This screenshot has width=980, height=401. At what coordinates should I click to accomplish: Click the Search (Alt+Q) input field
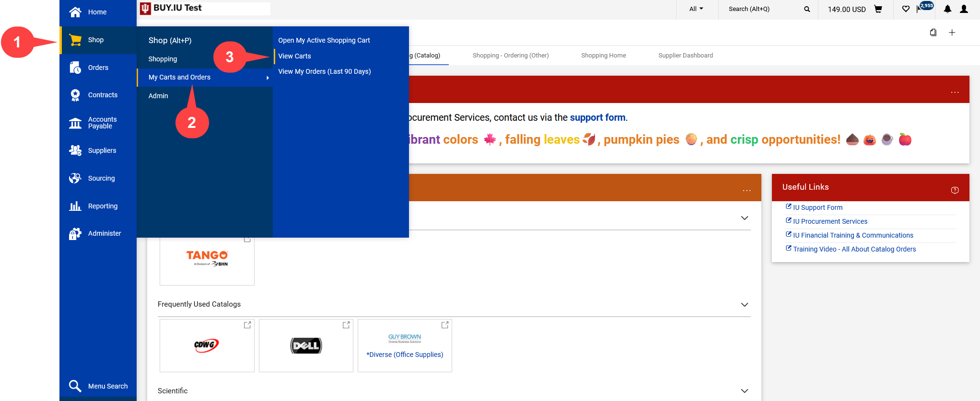[x=763, y=9]
